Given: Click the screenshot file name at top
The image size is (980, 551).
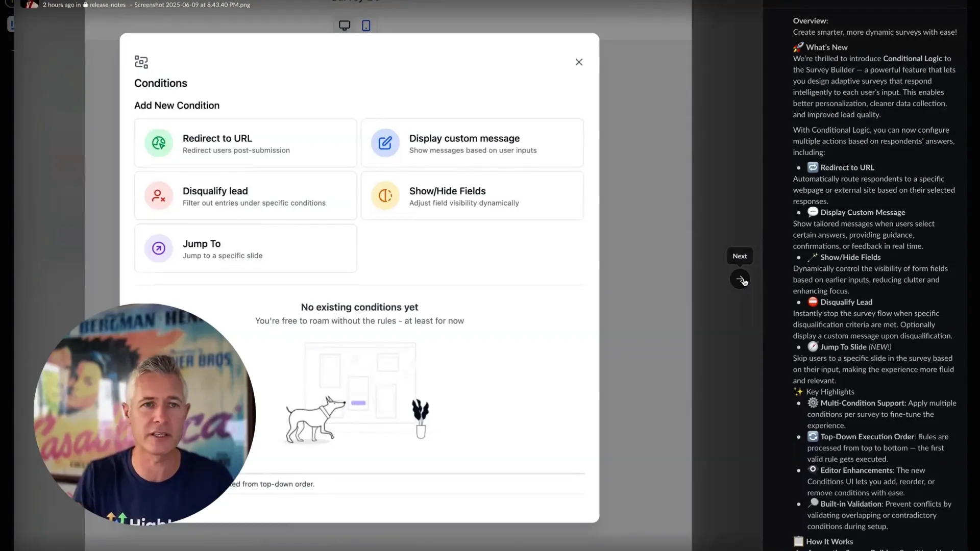Looking at the screenshot, I should (x=192, y=5).
